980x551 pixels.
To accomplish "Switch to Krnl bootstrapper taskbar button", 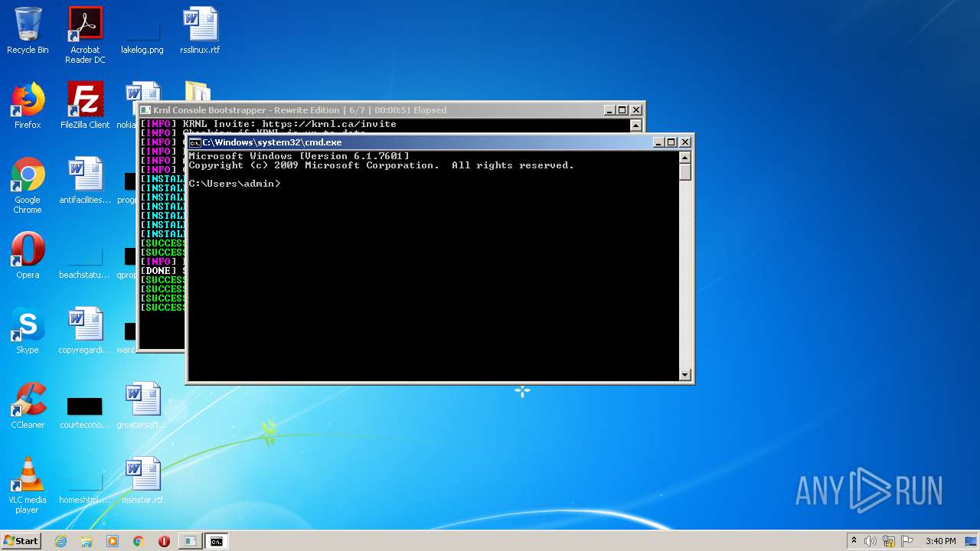I will [x=190, y=541].
